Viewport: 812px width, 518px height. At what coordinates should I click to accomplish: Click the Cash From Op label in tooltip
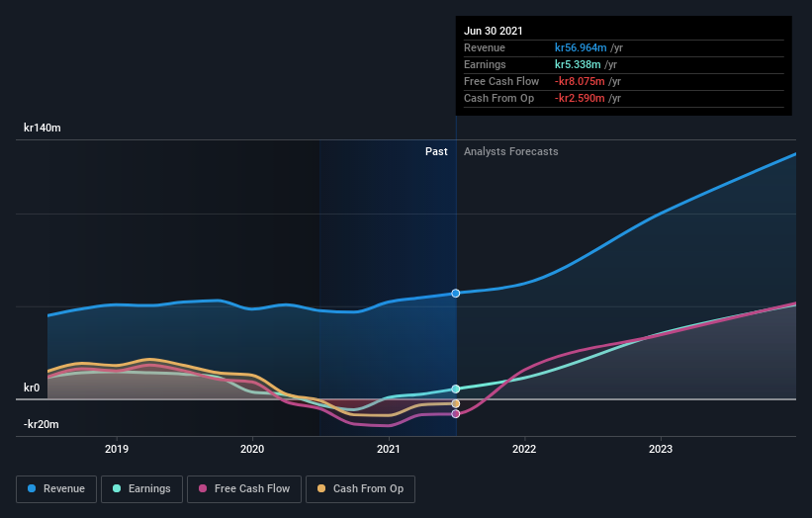pos(498,98)
